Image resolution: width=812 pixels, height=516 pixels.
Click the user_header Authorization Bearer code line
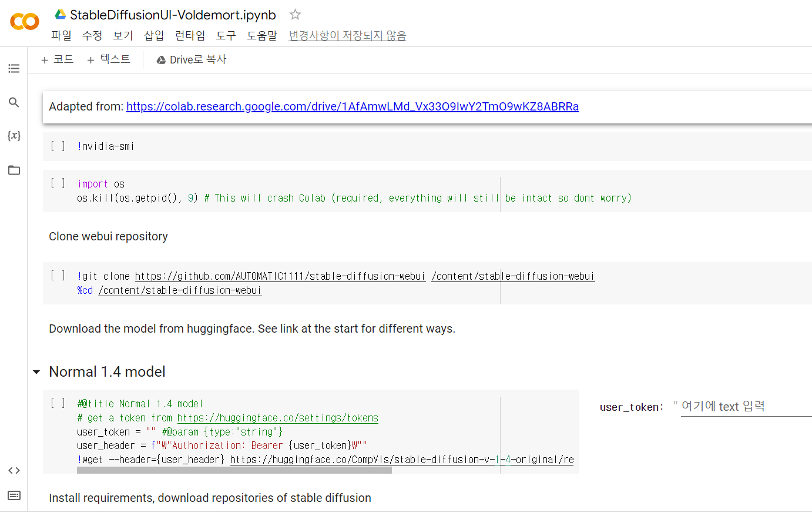[222, 445]
